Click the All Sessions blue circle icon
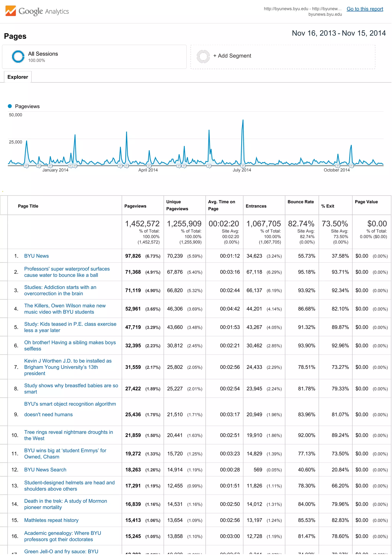Screen dimensions: 392x555 pyautogui.click(x=18, y=56)
